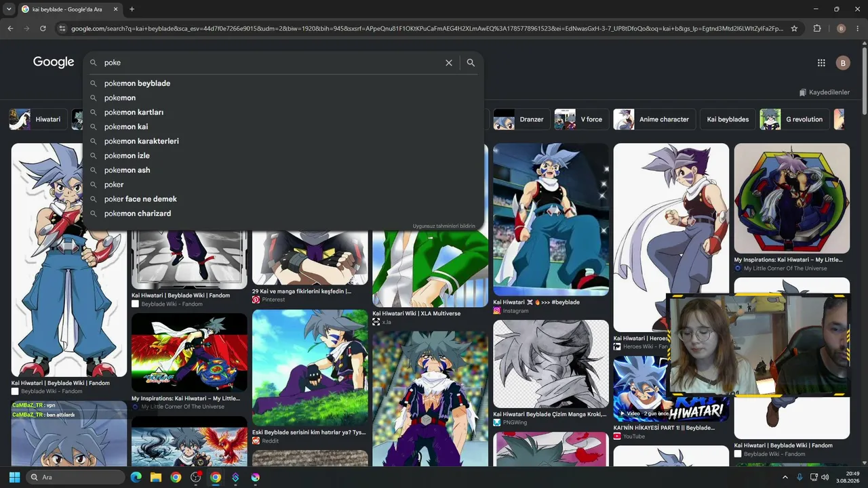Click the browser address bar URL

(427, 28)
